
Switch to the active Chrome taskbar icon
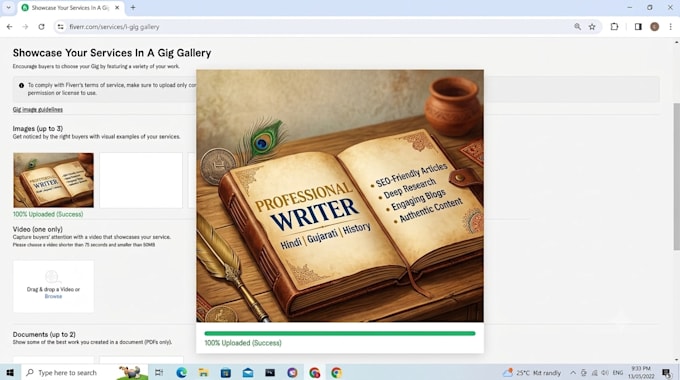[314, 373]
